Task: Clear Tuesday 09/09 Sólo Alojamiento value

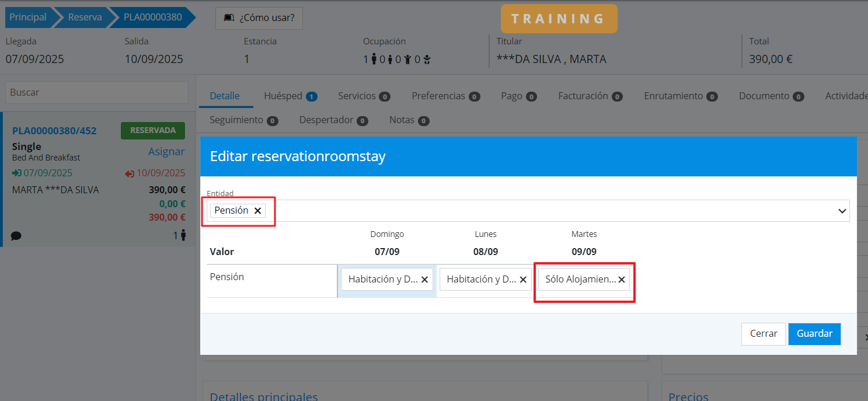Action: [x=622, y=280]
